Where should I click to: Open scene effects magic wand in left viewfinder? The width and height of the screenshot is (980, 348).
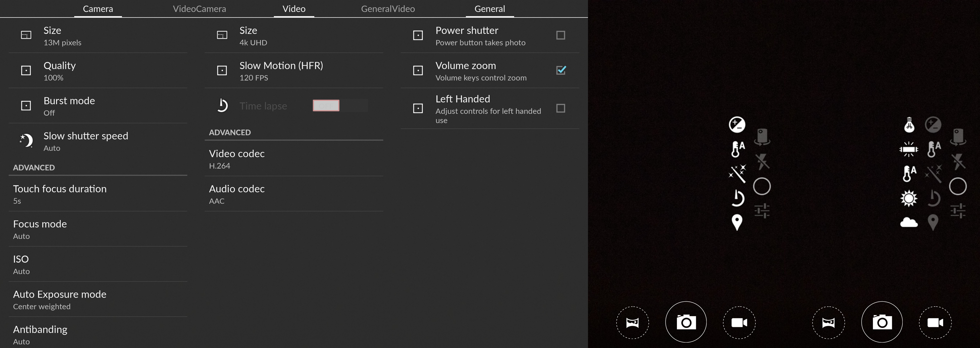tap(737, 174)
